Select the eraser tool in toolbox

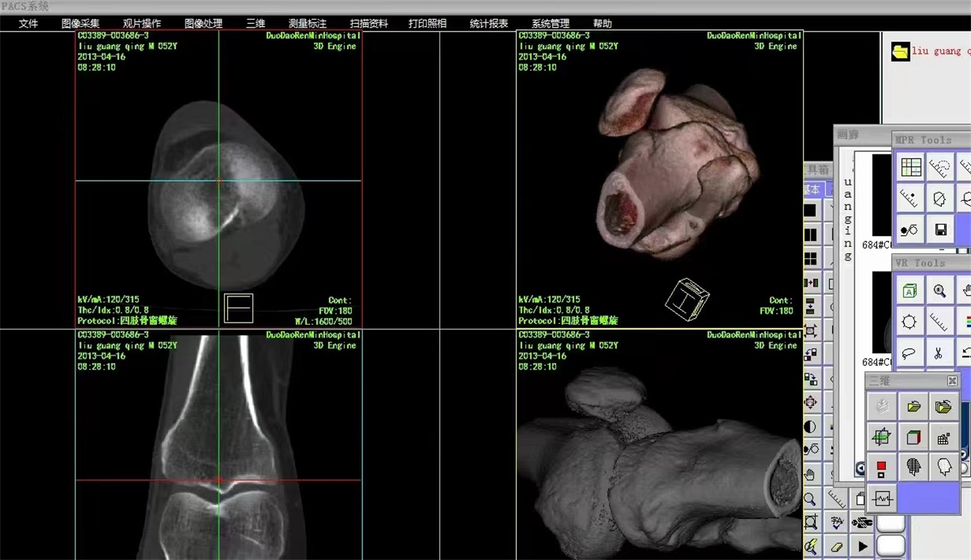click(x=837, y=547)
